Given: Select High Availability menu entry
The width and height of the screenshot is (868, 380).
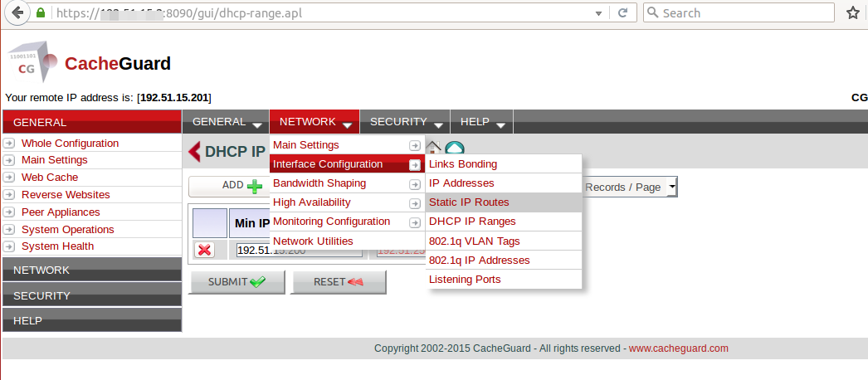Looking at the screenshot, I should click(x=347, y=202).
